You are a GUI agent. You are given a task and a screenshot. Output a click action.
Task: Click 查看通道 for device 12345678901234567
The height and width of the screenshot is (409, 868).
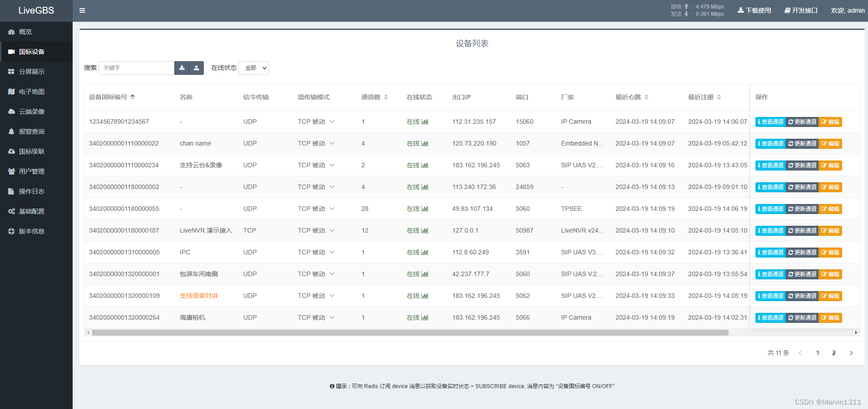770,122
